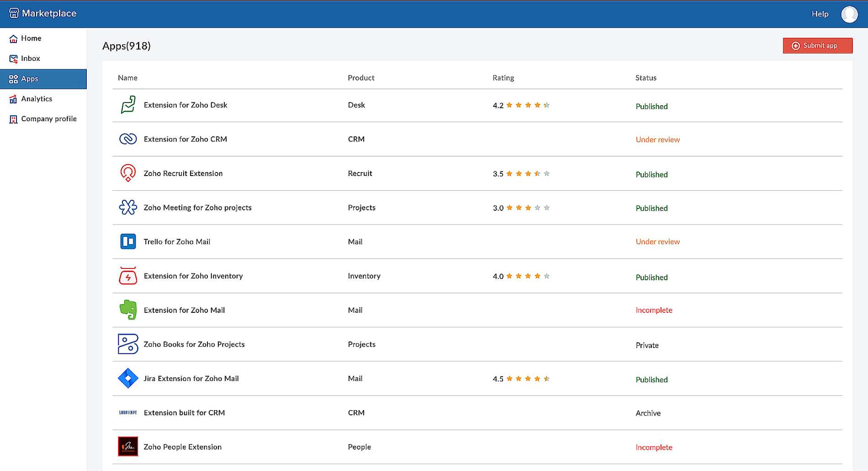Click the Evernote elephant icon for Zoho Mail
The height and width of the screenshot is (471, 868).
(128, 310)
